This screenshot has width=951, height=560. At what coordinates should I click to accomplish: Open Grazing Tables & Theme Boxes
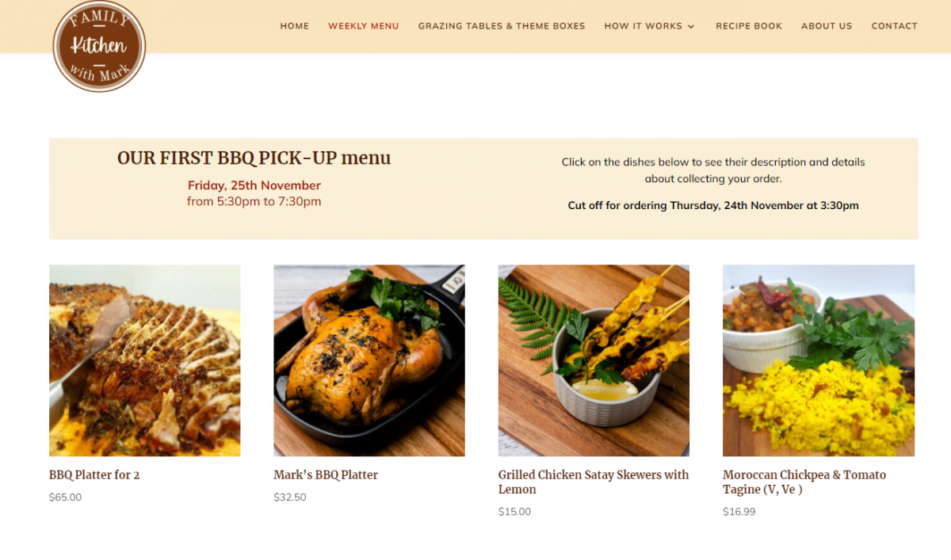pyautogui.click(x=502, y=26)
